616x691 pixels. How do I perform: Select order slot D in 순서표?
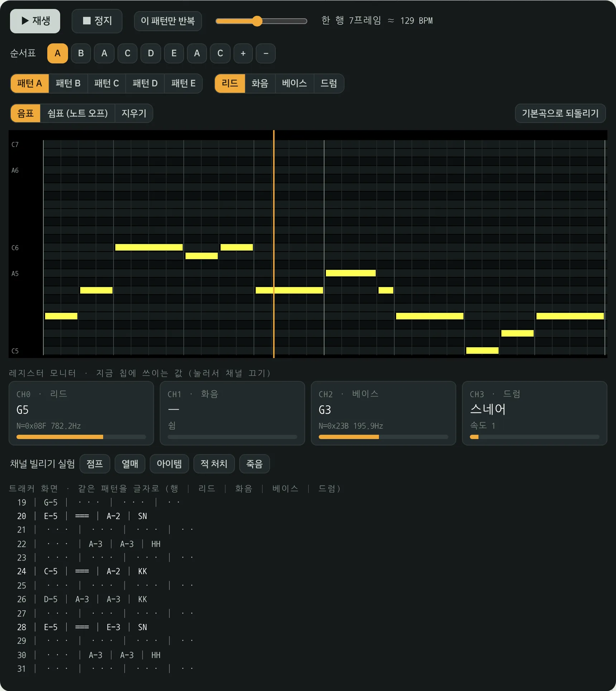click(151, 53)
